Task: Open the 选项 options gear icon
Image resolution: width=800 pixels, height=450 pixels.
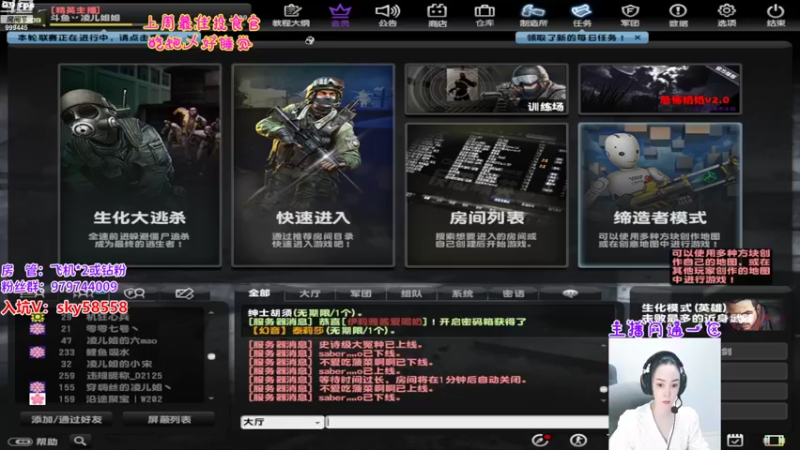Action: (727, 15)
